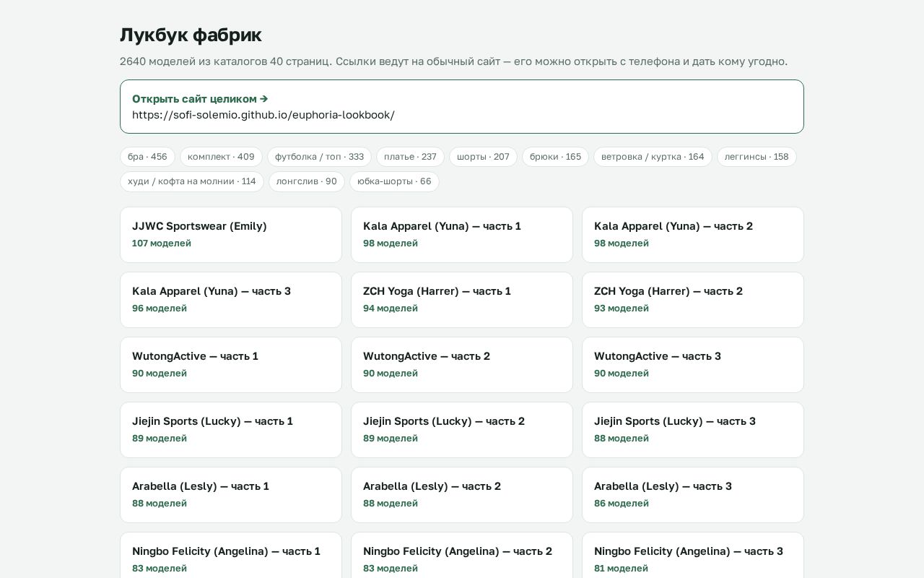Open Ningbo Felicity (Angelina) часть 3

(x=693, y=555)
